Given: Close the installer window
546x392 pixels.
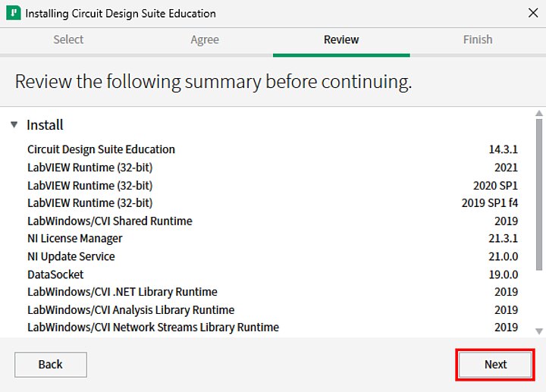Looking at the screenshot, I should pos(533,13).
